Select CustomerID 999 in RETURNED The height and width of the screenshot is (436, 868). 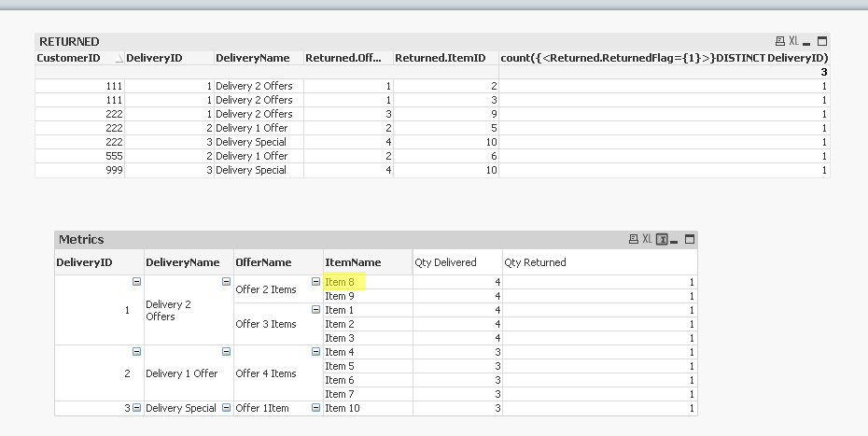tap(79, 170)
